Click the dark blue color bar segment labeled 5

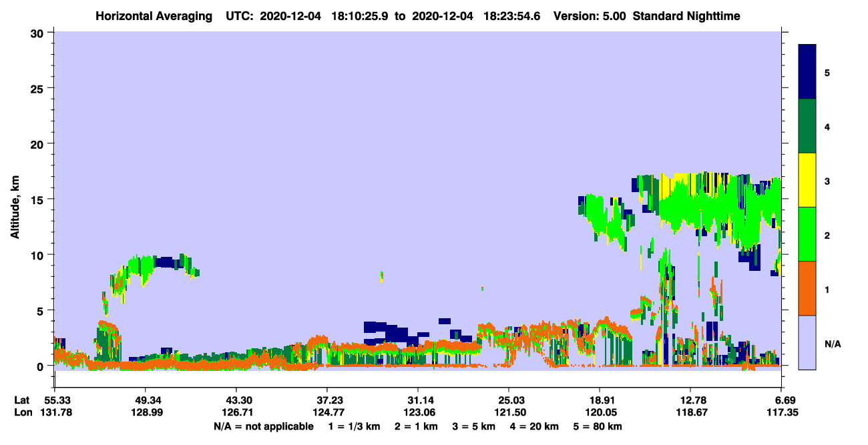[x=807, y=72]
